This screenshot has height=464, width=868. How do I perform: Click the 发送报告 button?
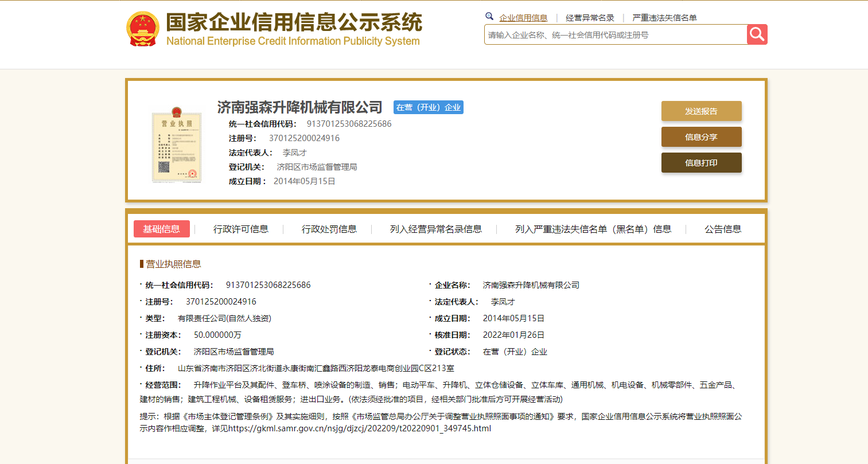click(x=701, y=111)
